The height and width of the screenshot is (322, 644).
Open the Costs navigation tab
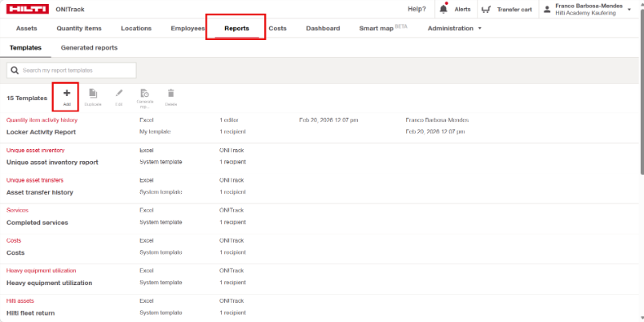pos(278,28)
